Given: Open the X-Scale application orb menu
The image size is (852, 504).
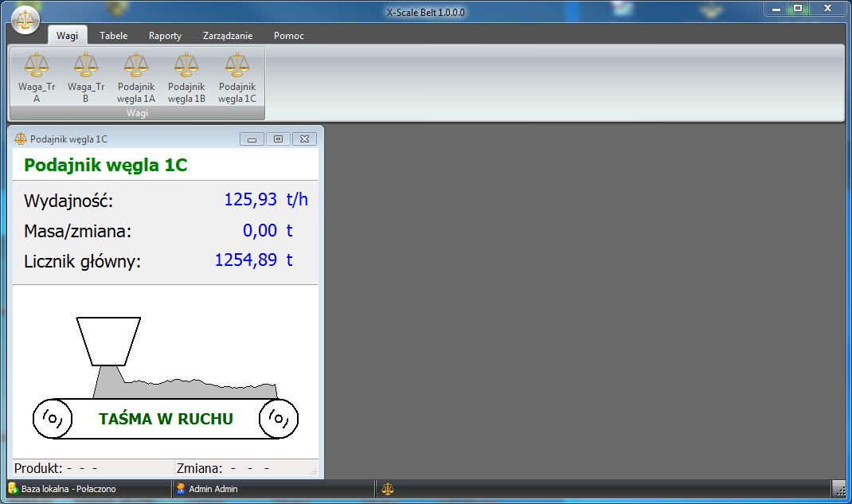Looking at the screenshot, I should pyautogui.click(x=25, y=18).
